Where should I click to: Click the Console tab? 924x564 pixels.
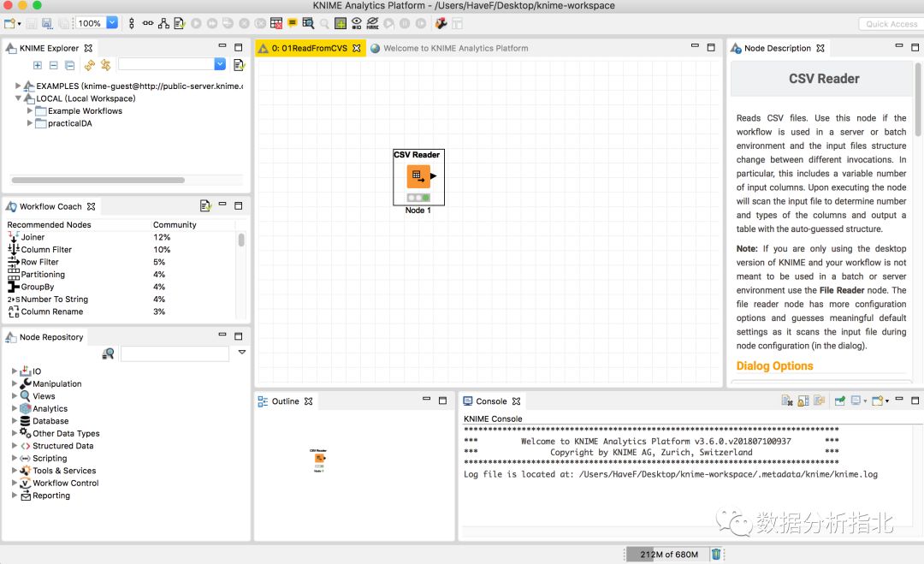coord(491,401)
